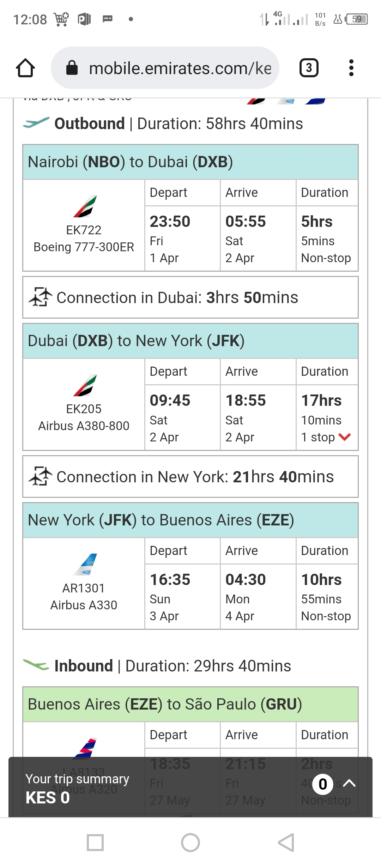
Task: Tap the Emirates logo for flight EK205
Action: (85, 385)
